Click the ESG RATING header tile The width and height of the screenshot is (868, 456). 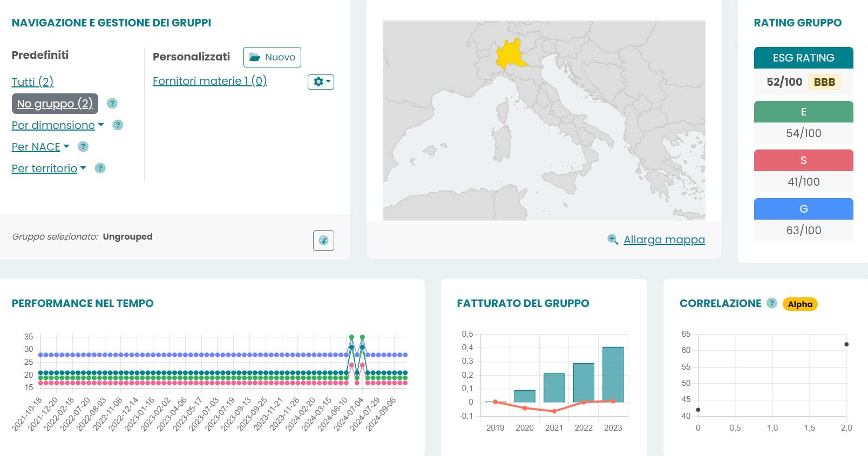[803, 58]
